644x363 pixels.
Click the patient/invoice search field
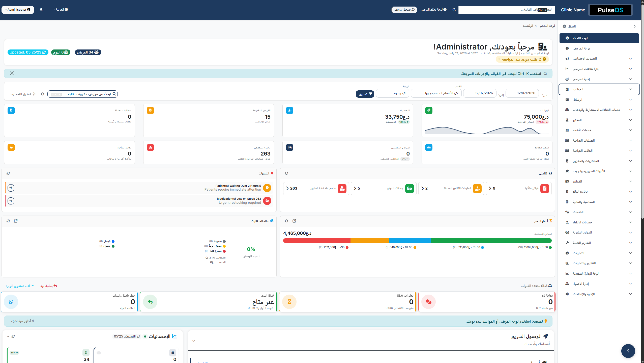[x=82, y=94]
